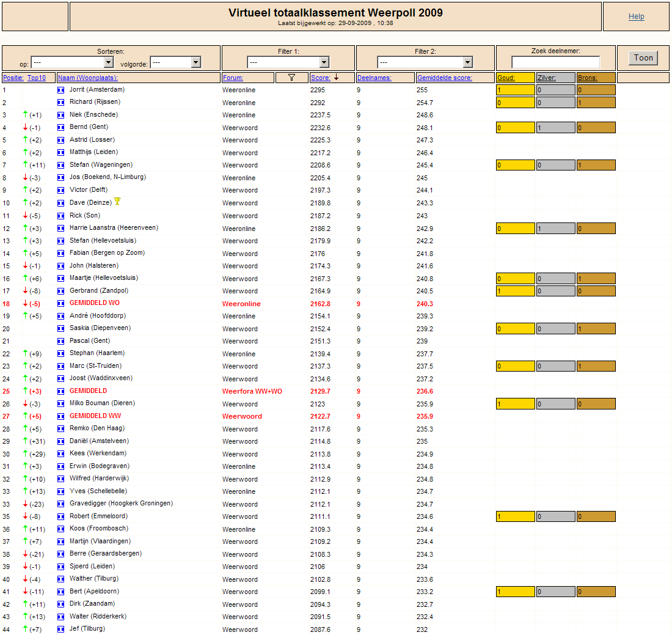Click the Toon button
The image size is (672, 635).
click(643, 58)
